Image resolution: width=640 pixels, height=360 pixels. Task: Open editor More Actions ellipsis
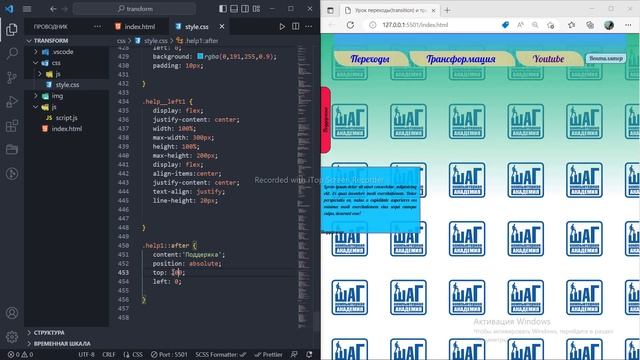pos(309,27)
